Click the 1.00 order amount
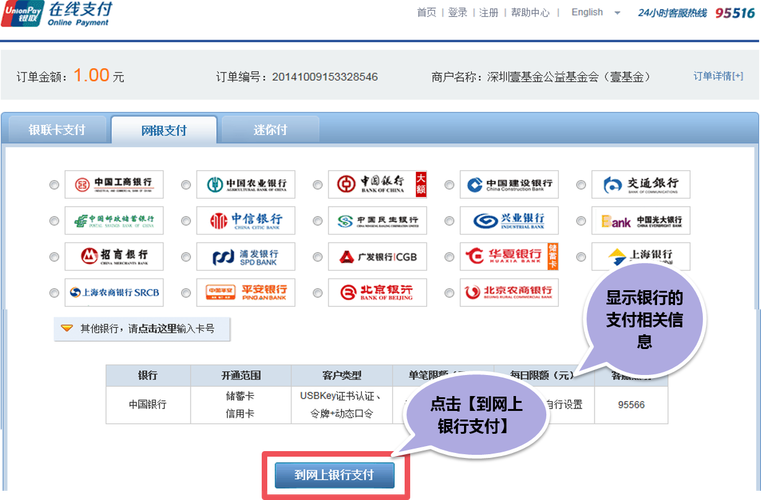 91,75
